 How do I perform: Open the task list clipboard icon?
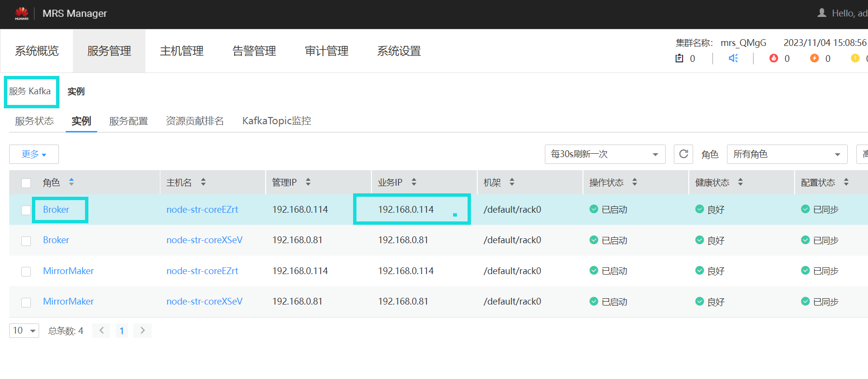(x=679, y=58)
